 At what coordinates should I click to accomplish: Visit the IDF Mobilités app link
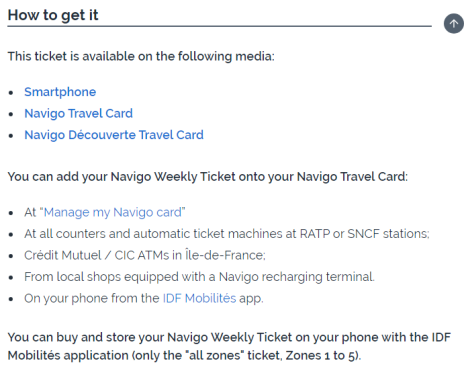pyautogui.click(x=199, y=298)
